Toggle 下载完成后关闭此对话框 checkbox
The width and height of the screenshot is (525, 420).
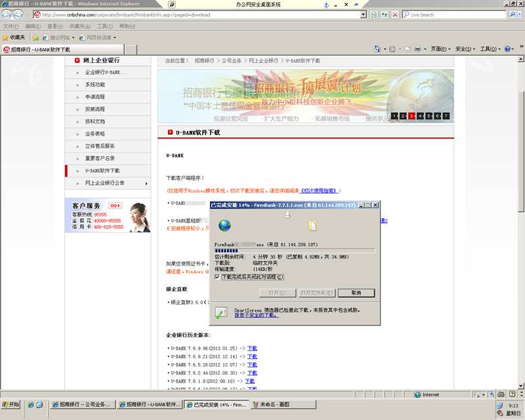[x=217, y=277]
